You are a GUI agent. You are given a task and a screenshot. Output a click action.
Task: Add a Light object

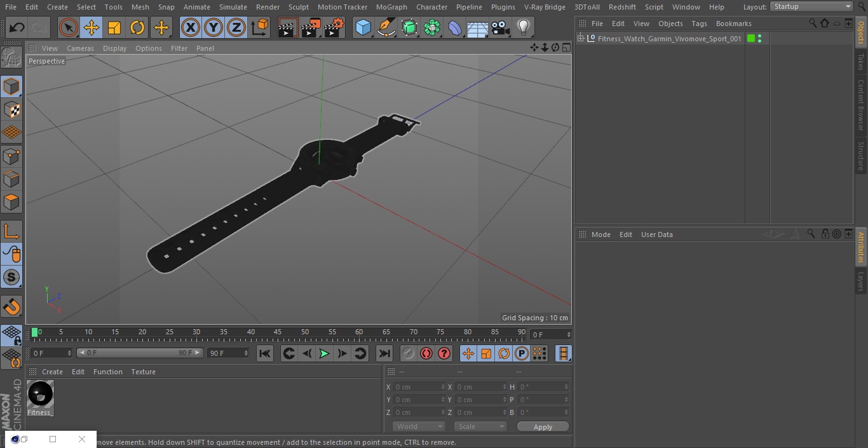(x=523, y=28)
